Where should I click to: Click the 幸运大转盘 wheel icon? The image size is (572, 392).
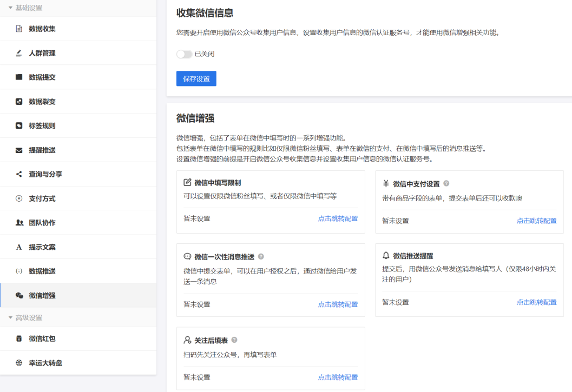19,363
